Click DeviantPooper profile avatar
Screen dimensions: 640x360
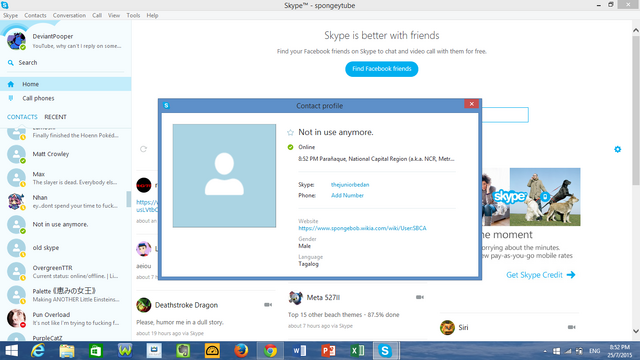pos(16,41)
